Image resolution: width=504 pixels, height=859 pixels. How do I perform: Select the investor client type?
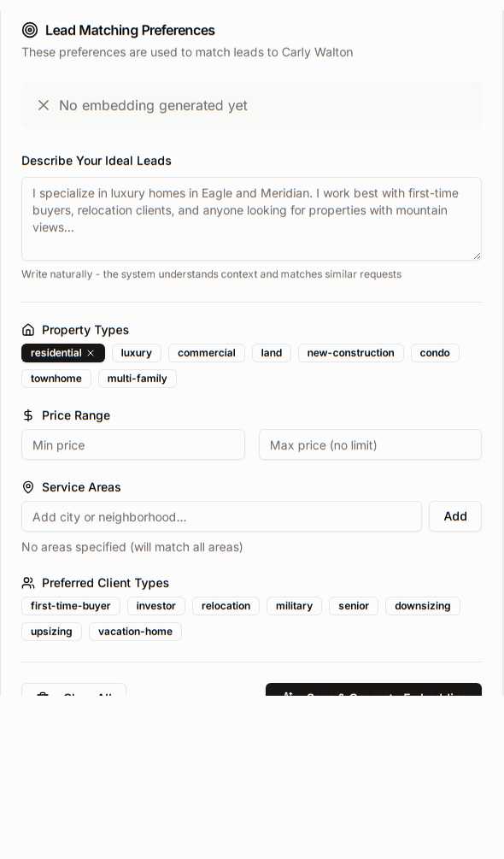coord(156,606)
